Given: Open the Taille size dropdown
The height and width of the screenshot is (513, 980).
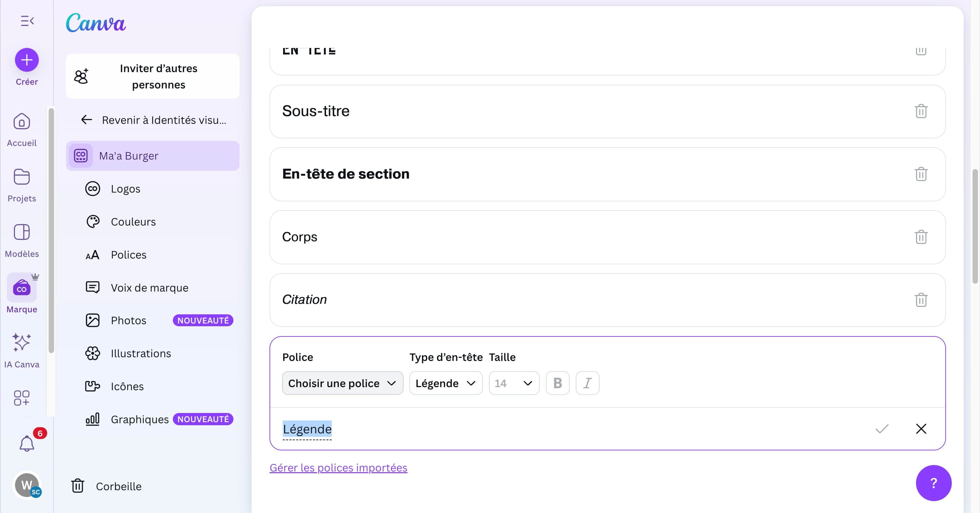Looking at the screenshot, I should pos(513,383).
